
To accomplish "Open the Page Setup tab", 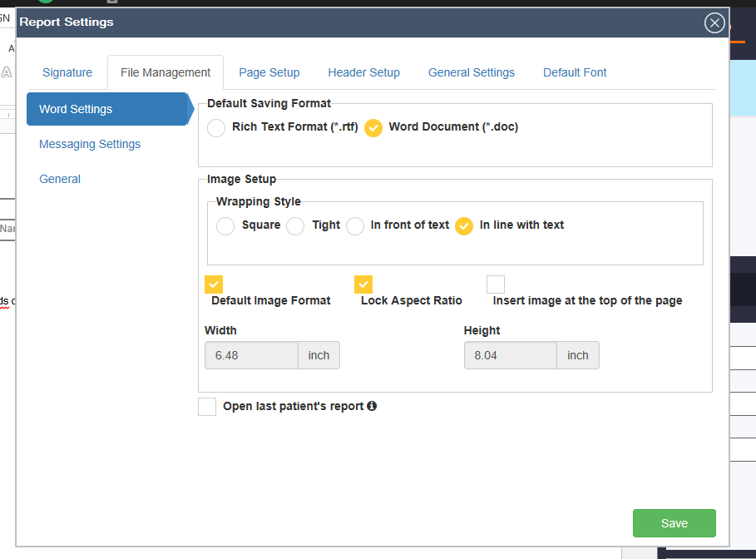I will [269, 72].
